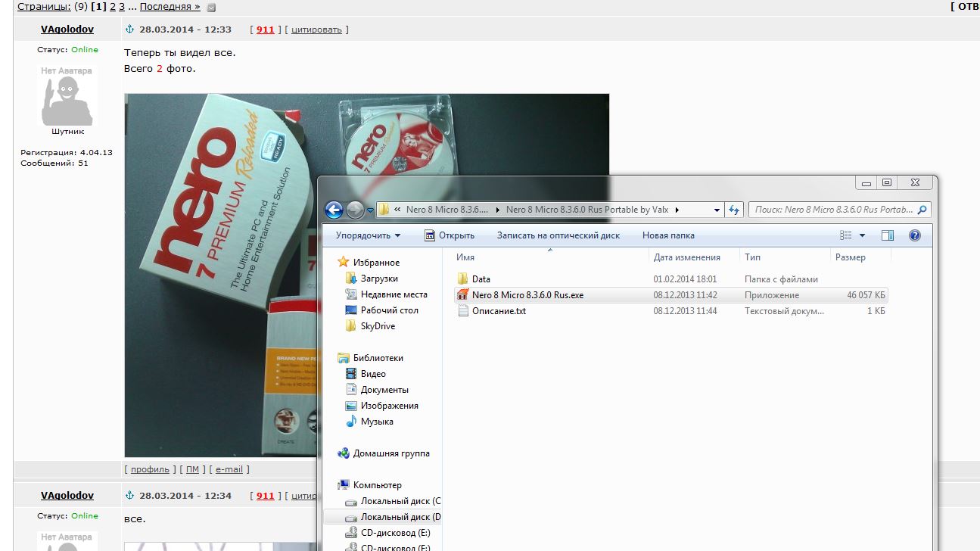Change the view with the view icon

tap(846, 235)
